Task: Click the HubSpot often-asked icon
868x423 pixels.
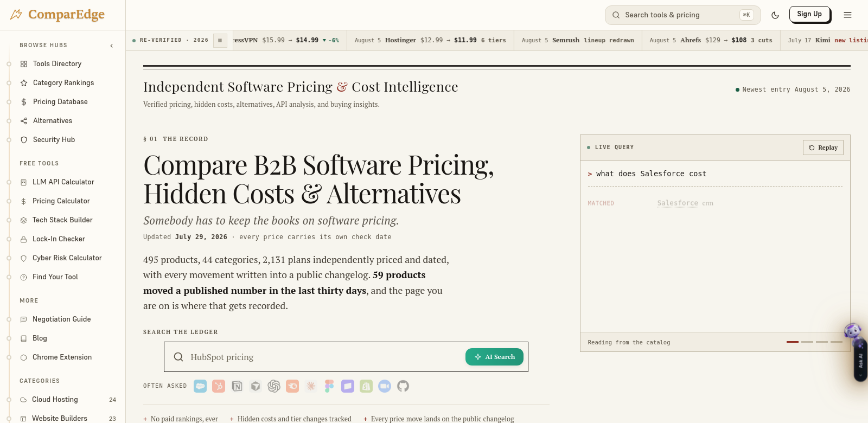Action: click(x=219, y=386)
